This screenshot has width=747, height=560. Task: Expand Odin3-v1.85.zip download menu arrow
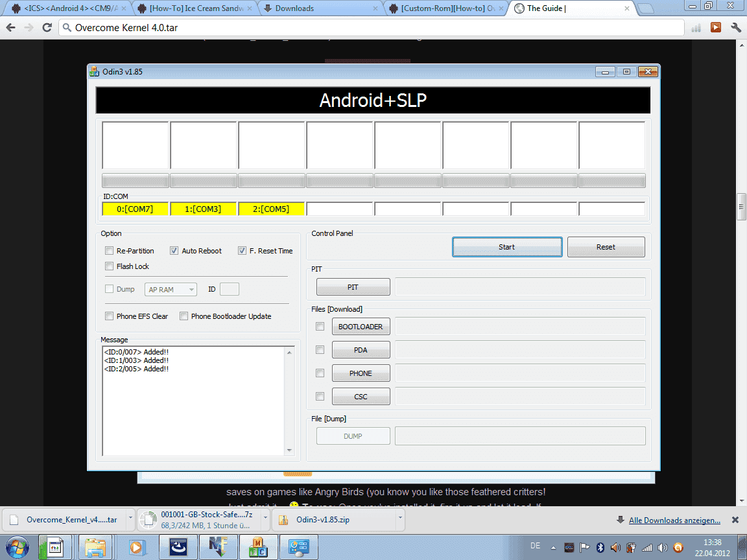(400, 518)
